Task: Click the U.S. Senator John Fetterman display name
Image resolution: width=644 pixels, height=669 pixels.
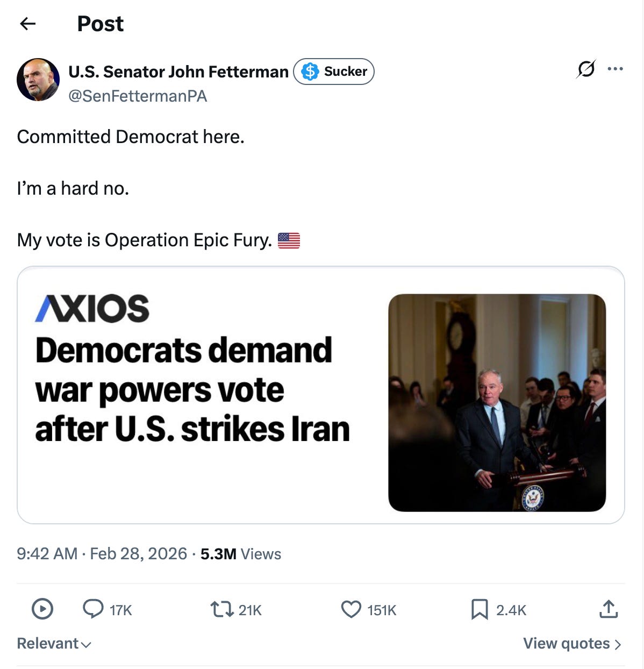Action: [x=178, y=71]
